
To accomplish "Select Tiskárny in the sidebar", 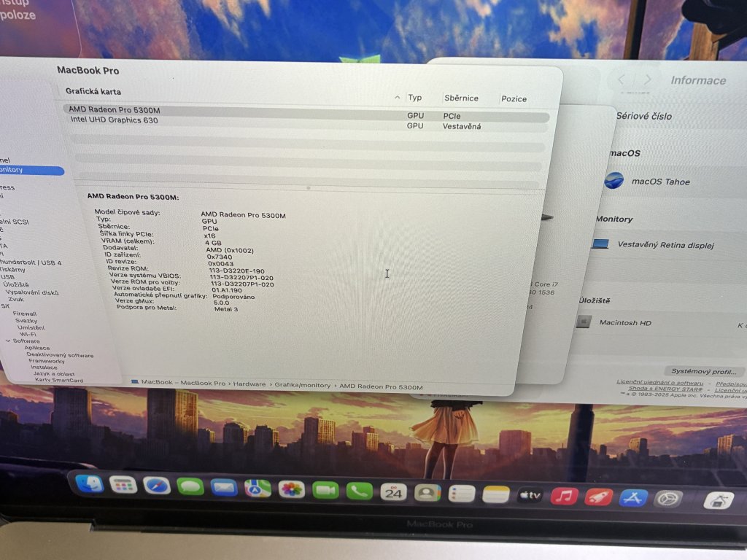I will click(13, 270).
